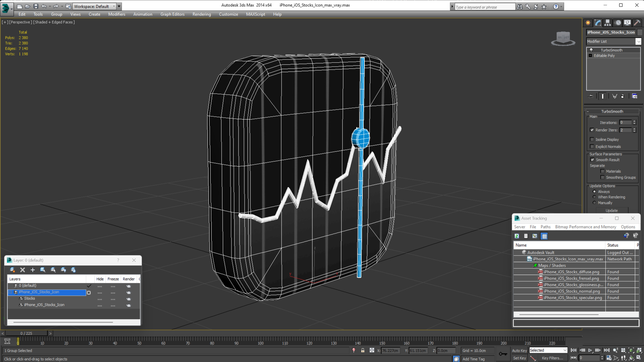Click the ViewCube in the viewport
644x362 pixels.
click(x=563, y=39)
